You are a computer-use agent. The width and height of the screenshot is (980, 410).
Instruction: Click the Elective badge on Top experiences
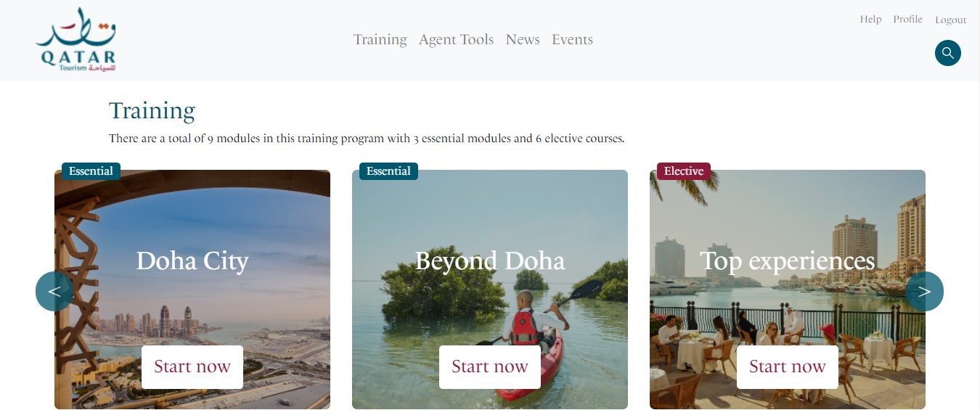click(x=684, y=171)
